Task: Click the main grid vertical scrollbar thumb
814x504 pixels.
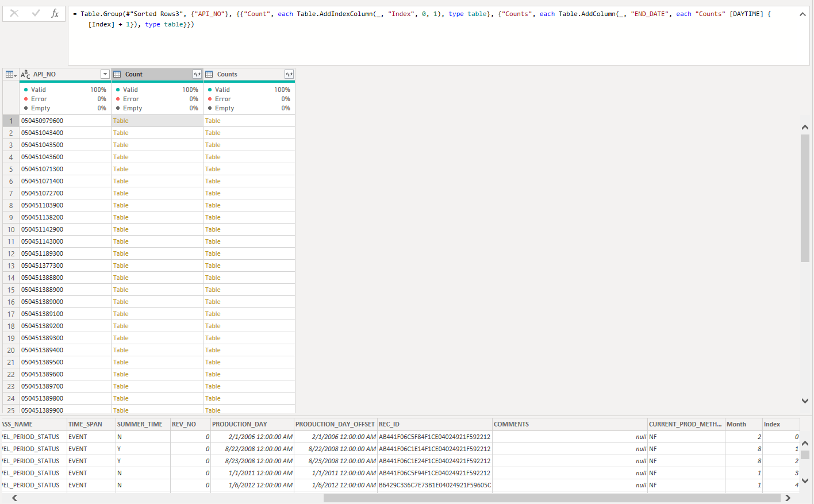Action: 805,198
